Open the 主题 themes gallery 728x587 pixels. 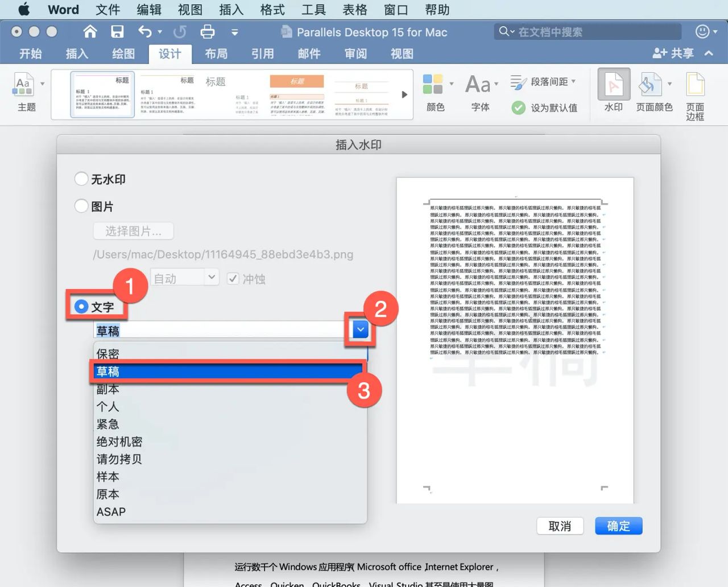pos(25,91)
